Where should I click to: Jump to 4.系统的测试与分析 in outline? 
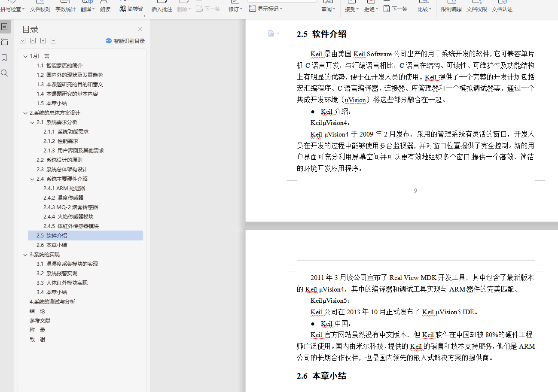pos(52,302)
